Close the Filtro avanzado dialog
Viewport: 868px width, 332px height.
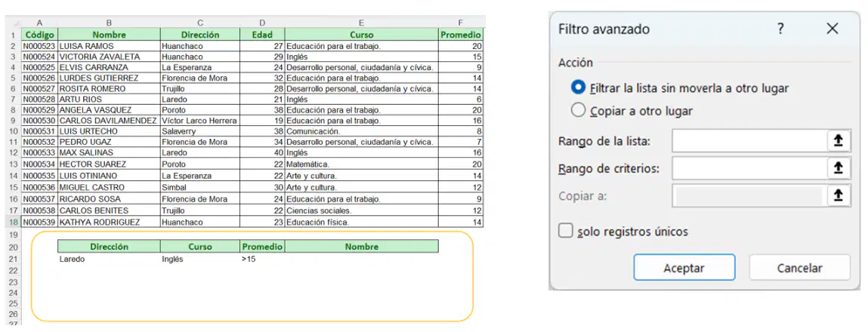[x=832, y=29]
